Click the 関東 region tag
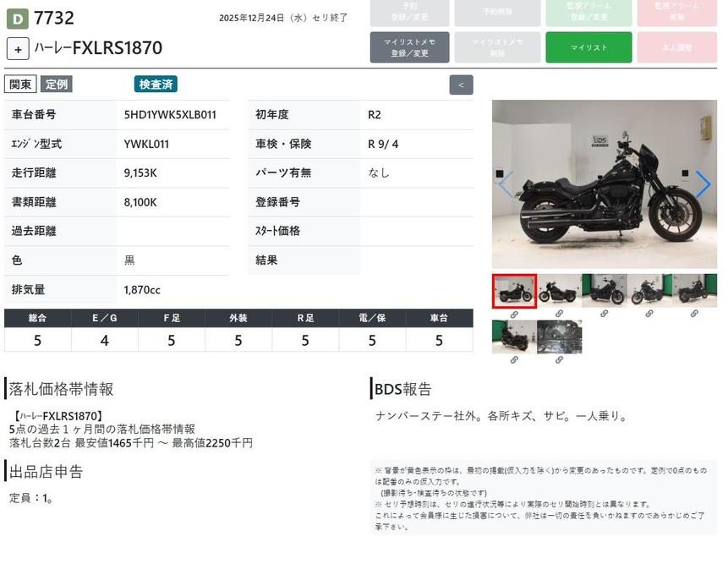Viewport: 728px width, 564px height. point(20,85)
